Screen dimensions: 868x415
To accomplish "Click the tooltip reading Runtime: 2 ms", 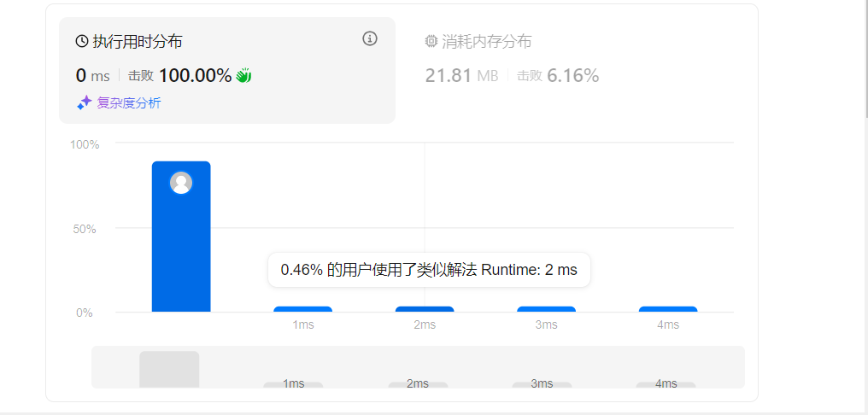I will pyautogui.click(x=429, y=270).
